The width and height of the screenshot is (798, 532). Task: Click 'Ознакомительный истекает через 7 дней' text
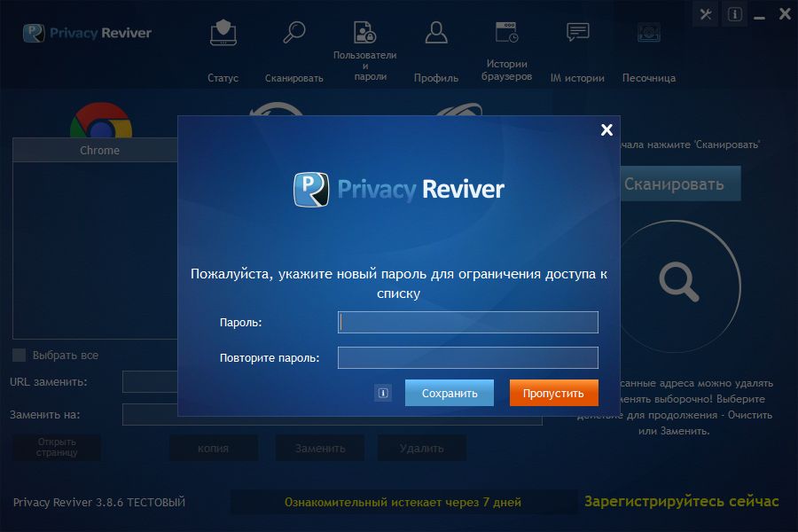[x=403, y=502]
